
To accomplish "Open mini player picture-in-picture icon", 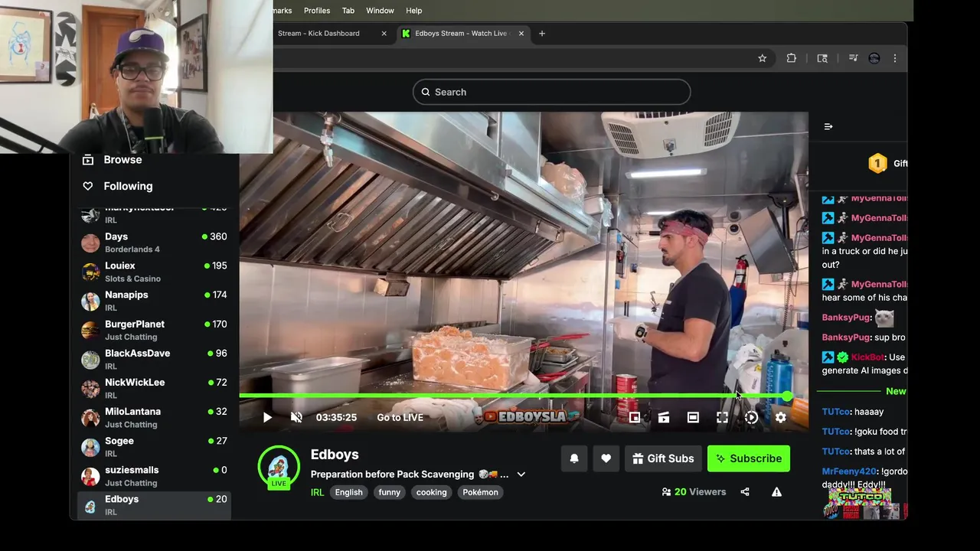I will coord(635,417).
